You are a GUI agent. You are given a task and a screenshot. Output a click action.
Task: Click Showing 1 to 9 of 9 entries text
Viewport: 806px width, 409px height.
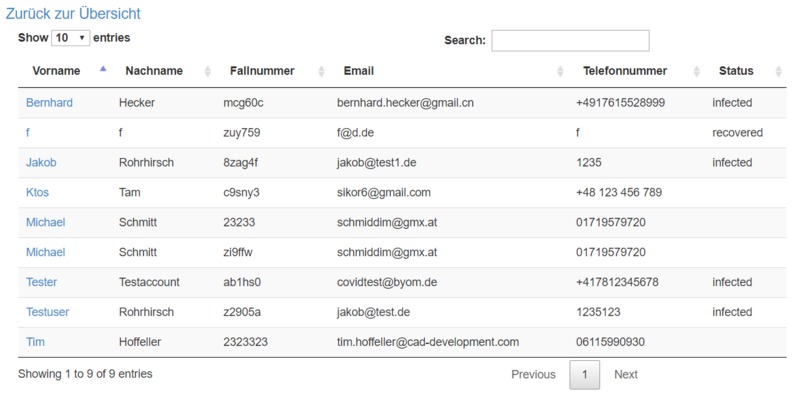85,374
